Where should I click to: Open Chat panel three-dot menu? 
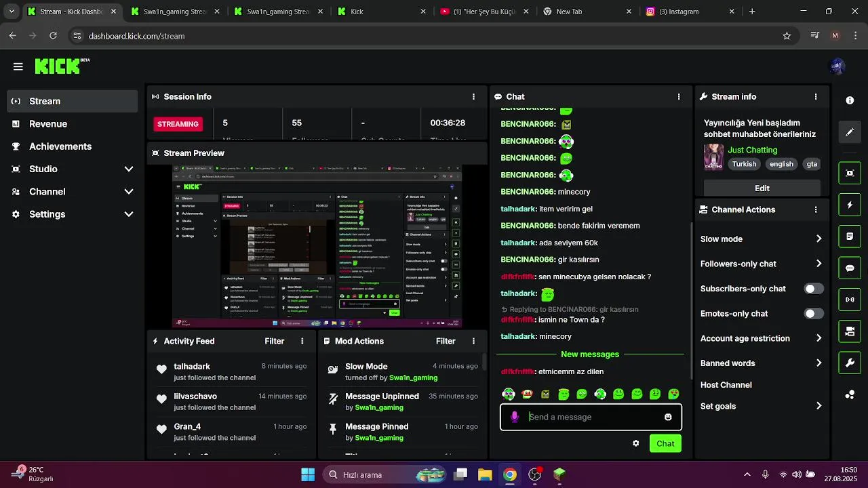click(x=679, y=97)
